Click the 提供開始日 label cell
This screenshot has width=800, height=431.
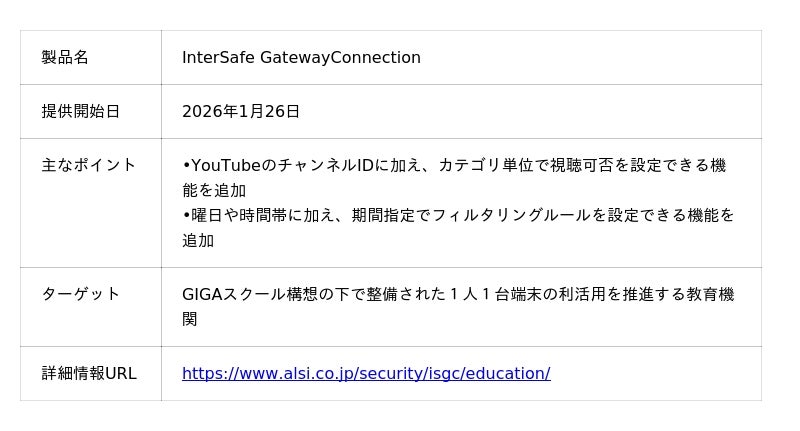pos(80,112)
